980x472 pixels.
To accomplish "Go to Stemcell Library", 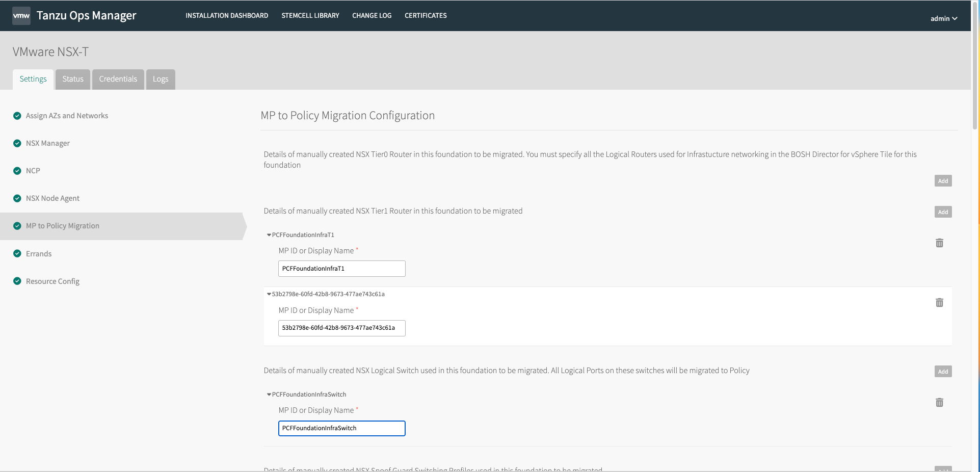I will coord(310,16).
